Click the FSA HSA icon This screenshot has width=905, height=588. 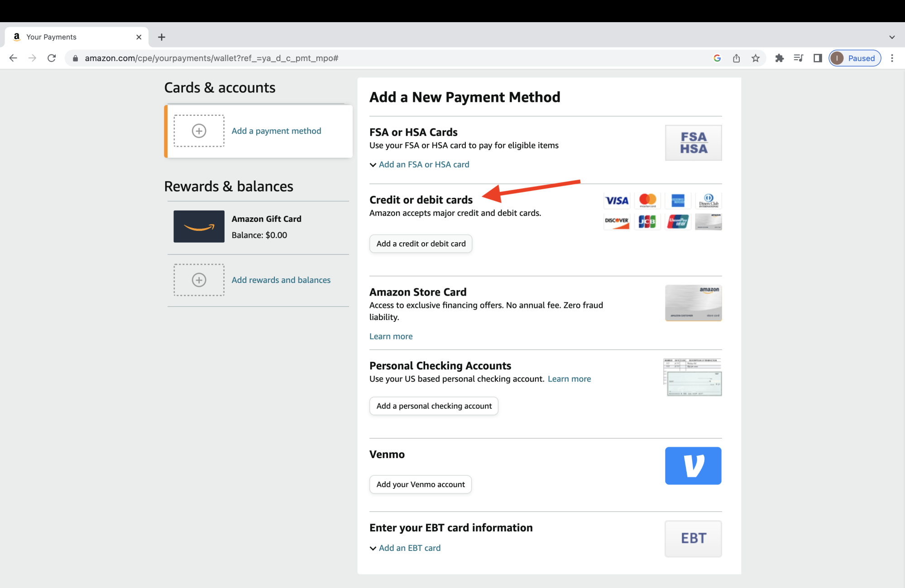pyautogui.click(x=693, y=142)
